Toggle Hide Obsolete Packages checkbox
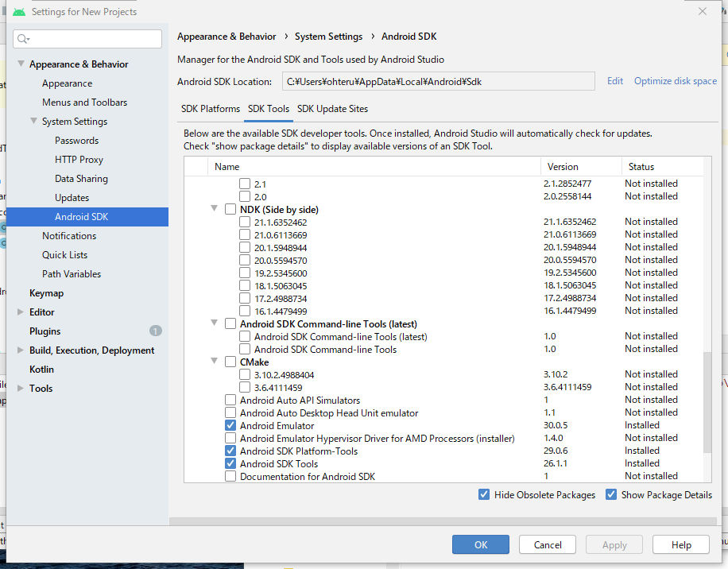The image size is (728, 569). click(x=484, y=494)
